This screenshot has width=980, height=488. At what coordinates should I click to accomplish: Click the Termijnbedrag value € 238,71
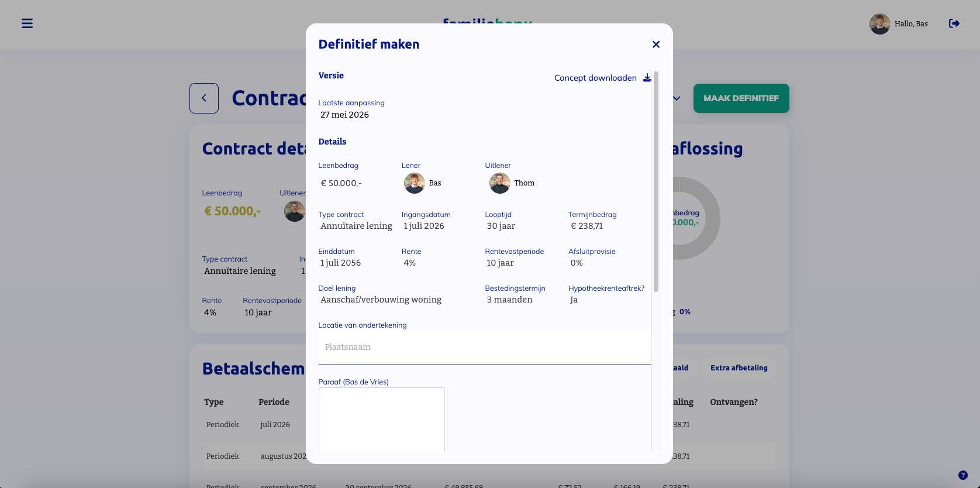click(x=586, y=226)
